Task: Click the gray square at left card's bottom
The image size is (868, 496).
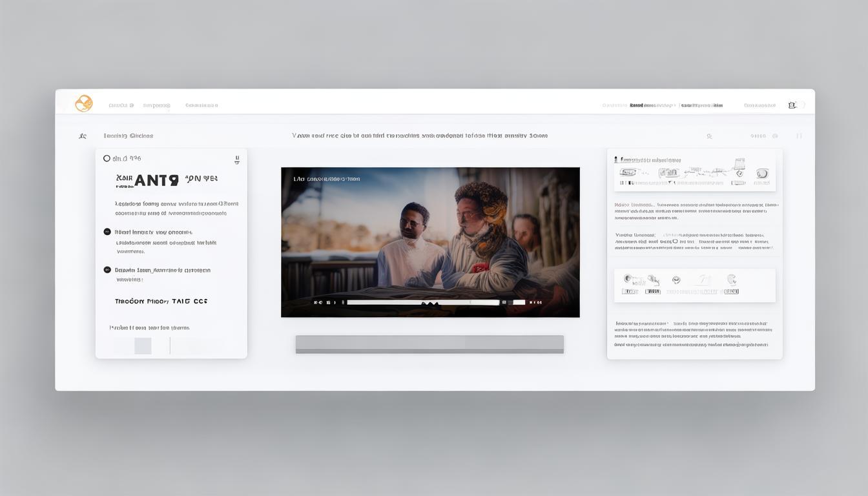Action: pyautogui.click(x=143, y=346)
